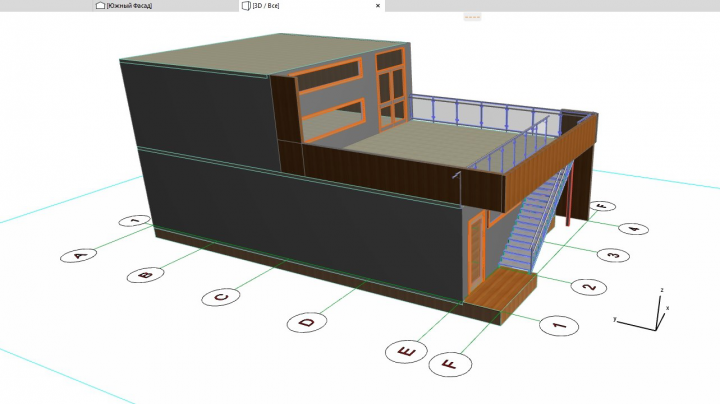This screenshot has height=404, width=720.
Task: Select grid axis marker 4
Action: tap(634, 228)
